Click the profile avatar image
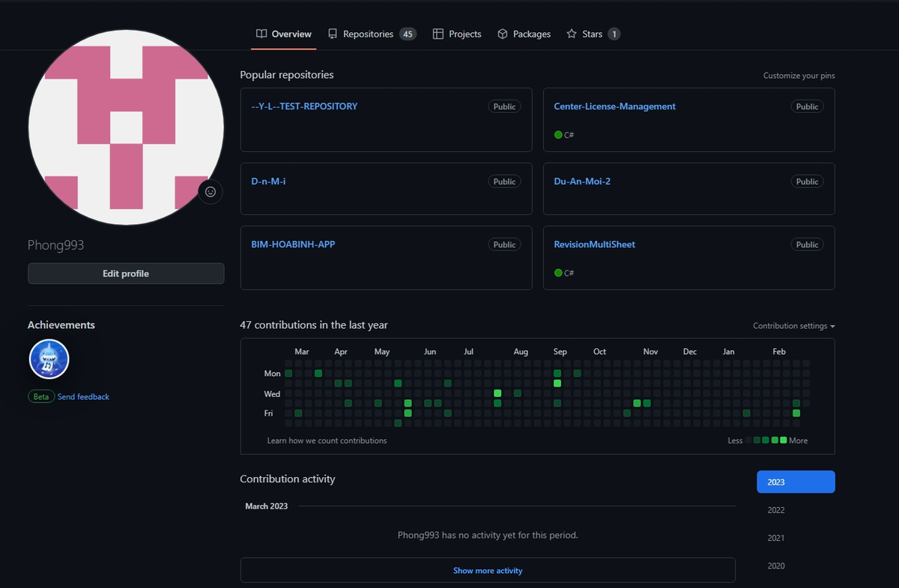 (x=126, y=127)
